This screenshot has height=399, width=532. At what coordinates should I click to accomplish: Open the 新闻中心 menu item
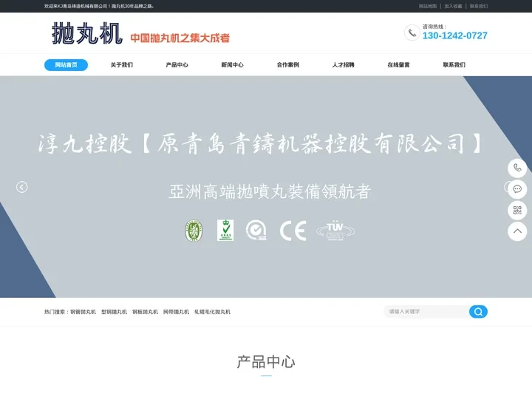233,65
